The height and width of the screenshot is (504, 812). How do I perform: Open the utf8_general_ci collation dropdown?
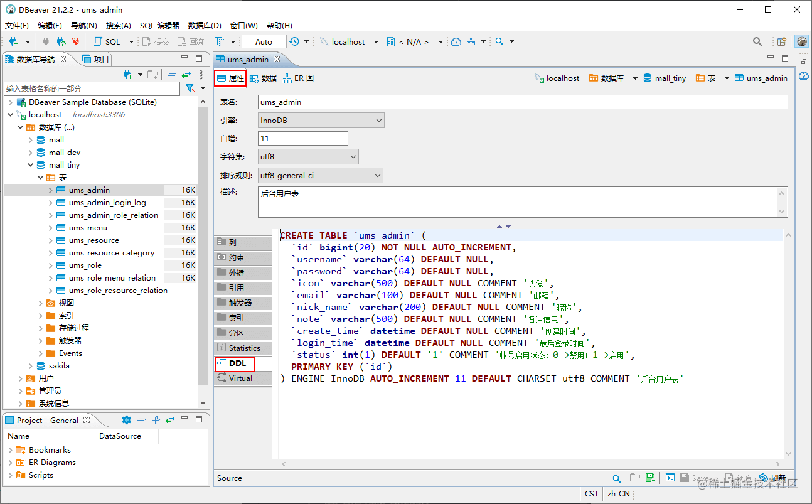pos(320,176)
